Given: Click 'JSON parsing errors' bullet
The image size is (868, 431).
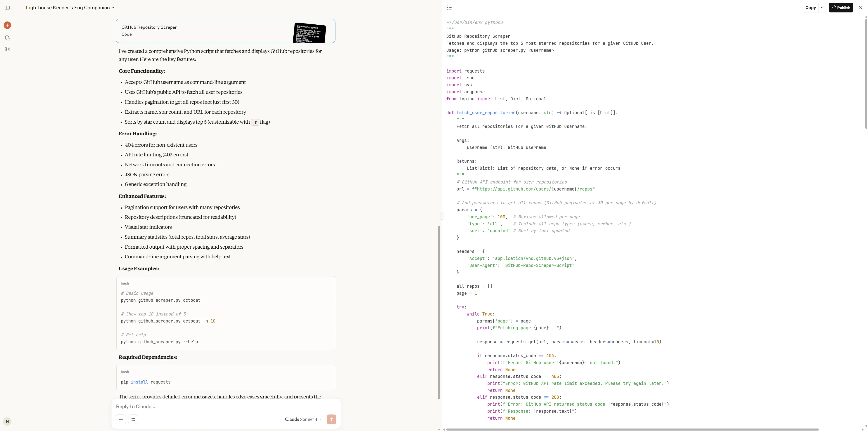Looking at the screenshot, I should pos(147,174).
